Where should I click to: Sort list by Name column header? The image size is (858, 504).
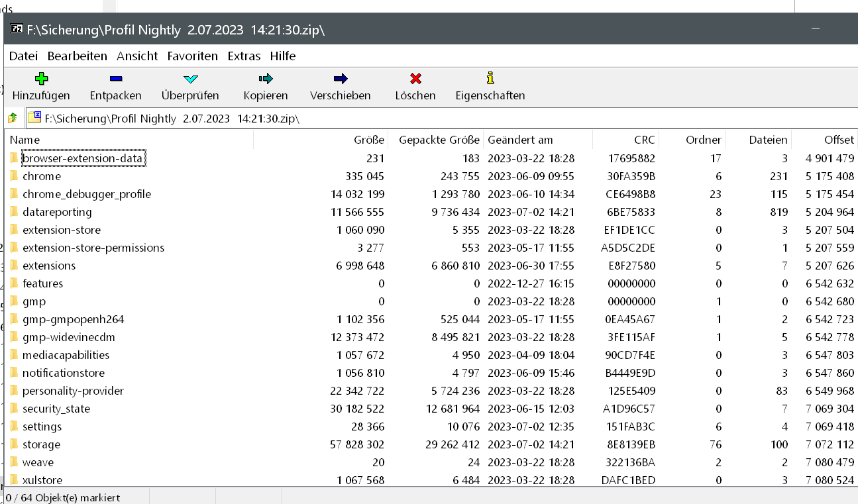(25, 140)
